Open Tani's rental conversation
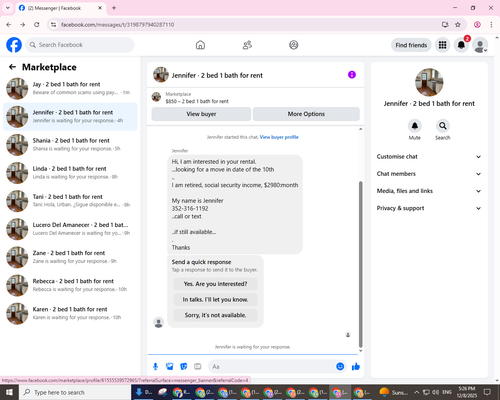The image size is (500, 400). tap(70, 201)
